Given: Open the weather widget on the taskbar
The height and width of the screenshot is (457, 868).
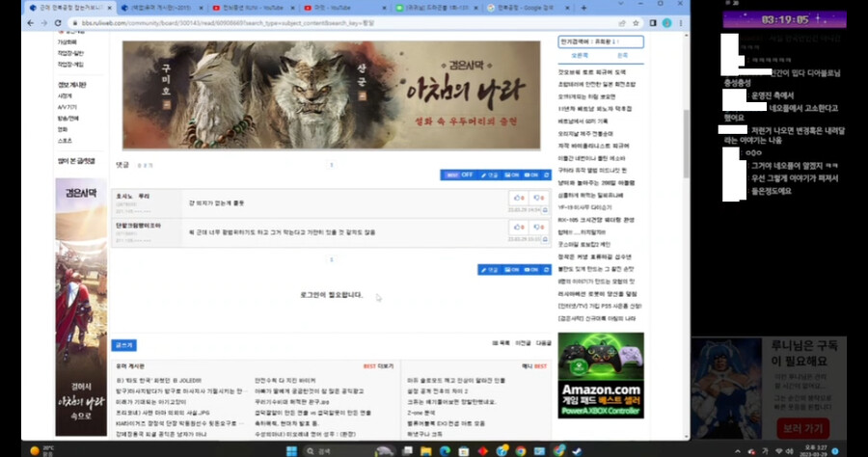Looking at the screenshot, I should click(42, 451).
